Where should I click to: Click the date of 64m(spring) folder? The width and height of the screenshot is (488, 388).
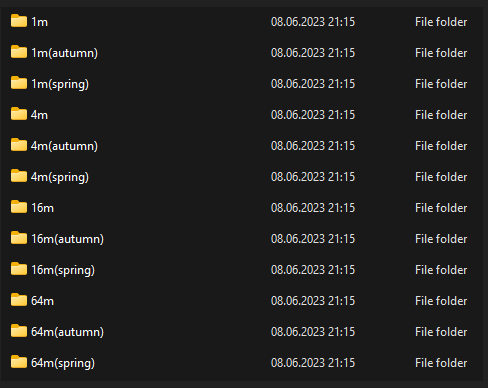coord(313,363)
